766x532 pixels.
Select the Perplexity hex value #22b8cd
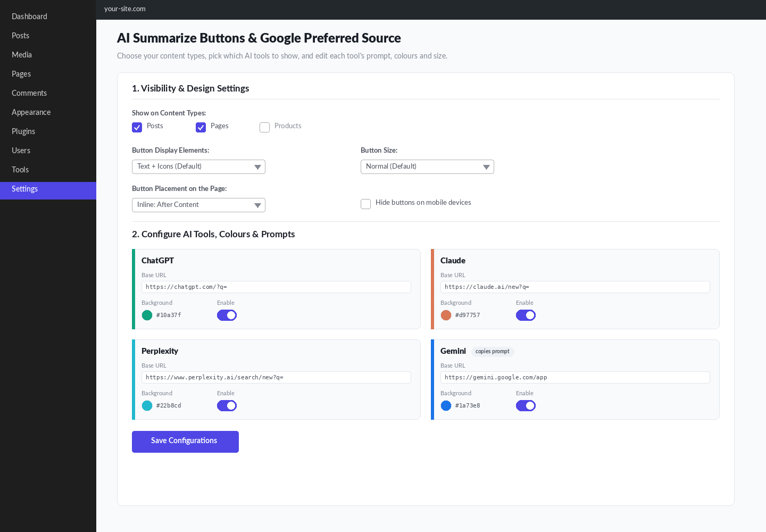(x=169, y=406)
